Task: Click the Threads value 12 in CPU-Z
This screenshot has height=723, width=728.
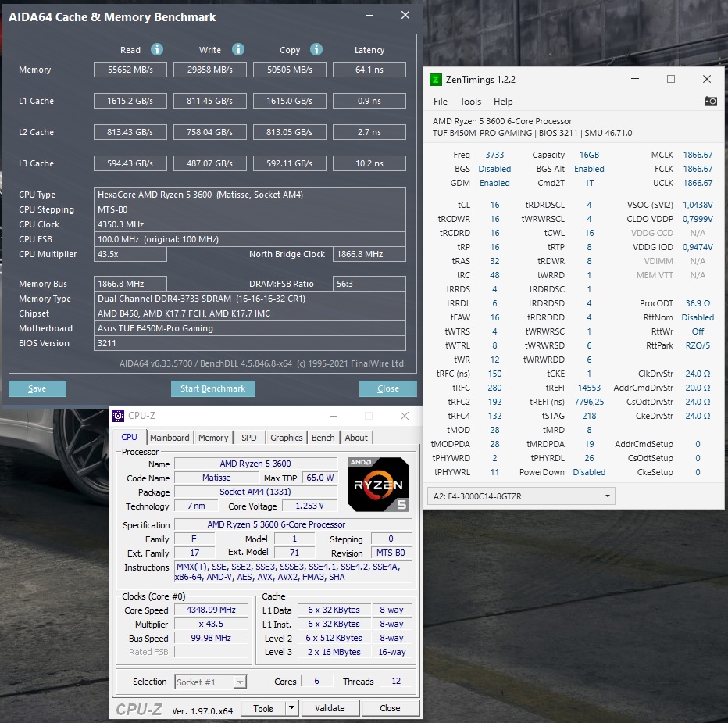Action: [396, 681]
